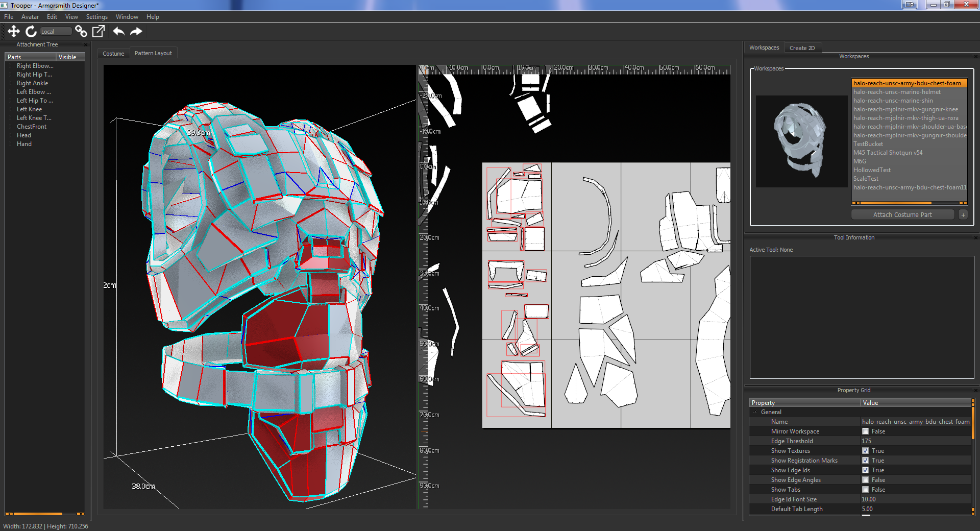Click the Undo arrow icon

[118, 32]
